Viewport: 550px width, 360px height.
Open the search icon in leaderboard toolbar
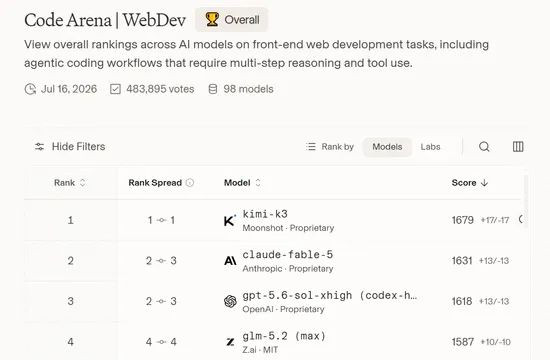click(x=484, y=147)
